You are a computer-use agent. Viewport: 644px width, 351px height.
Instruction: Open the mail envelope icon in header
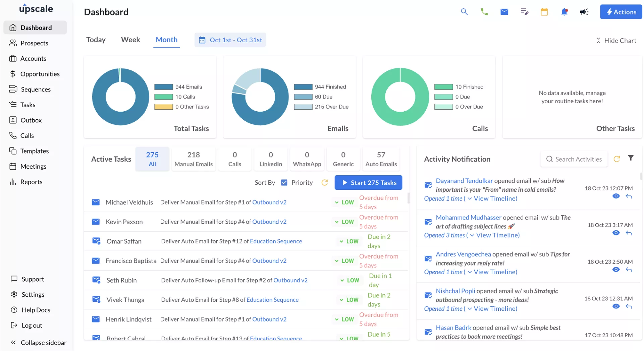(504, 12)
